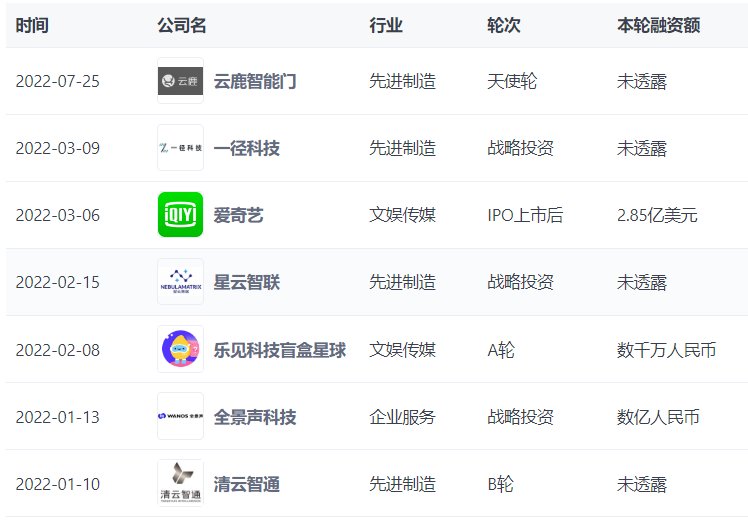Click 先进制造 in the 星云智联 row

coord(403,282)
